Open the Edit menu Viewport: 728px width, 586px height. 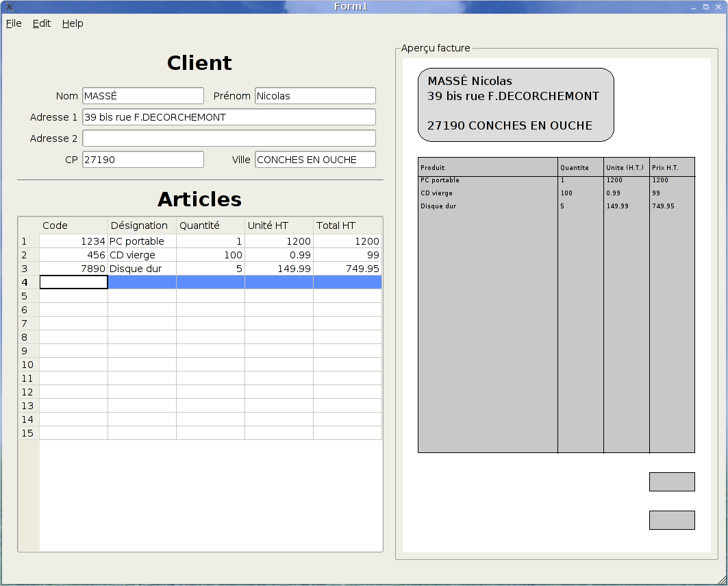[42, 23]
